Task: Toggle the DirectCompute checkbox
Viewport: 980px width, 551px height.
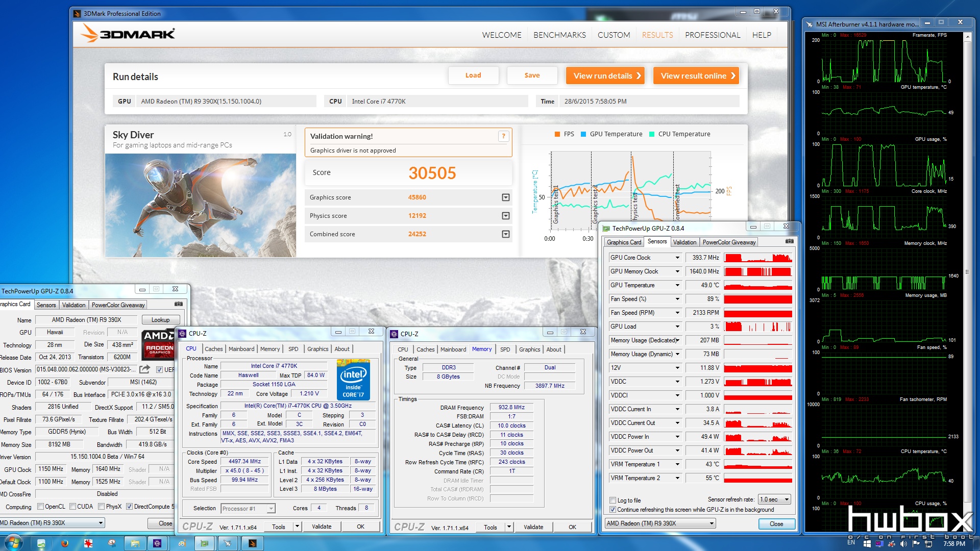Action: [x=130, y=507]
